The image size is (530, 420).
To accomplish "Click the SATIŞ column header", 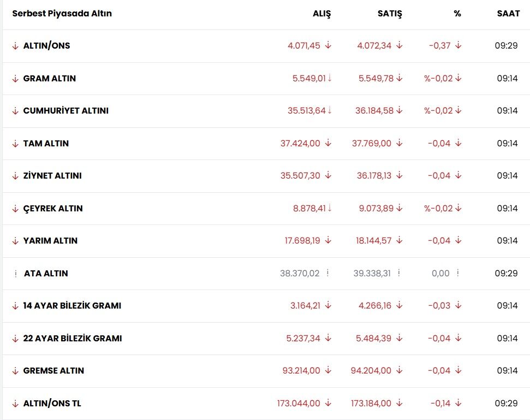I will (x=390, y=14).
